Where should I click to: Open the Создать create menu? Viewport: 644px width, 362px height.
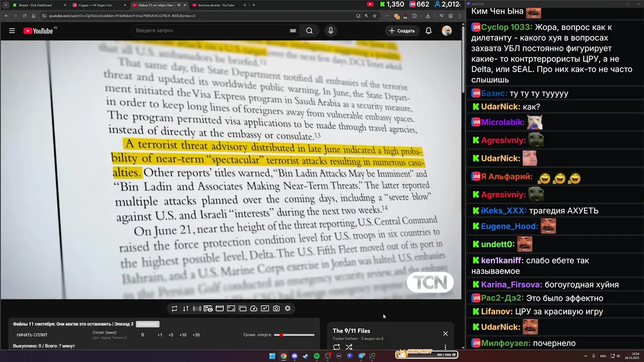pos(401,31)
